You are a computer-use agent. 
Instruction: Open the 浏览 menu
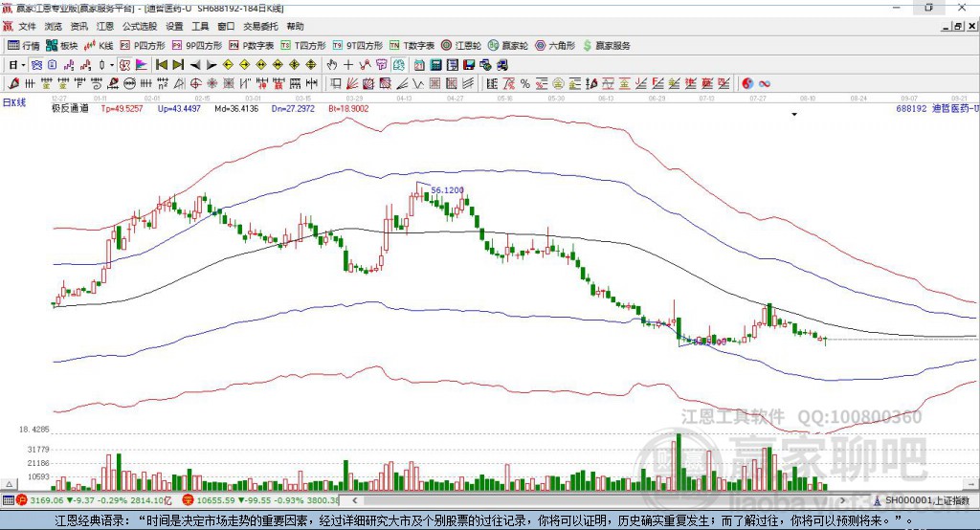[54, 26]
